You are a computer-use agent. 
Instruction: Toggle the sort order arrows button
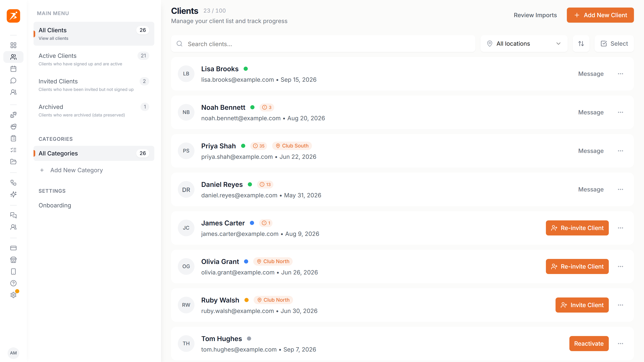point(581,44)
